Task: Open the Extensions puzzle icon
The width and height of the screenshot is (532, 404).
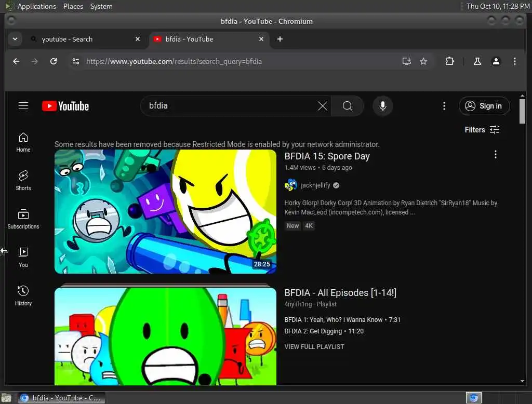Action: (x=449, y=61)
